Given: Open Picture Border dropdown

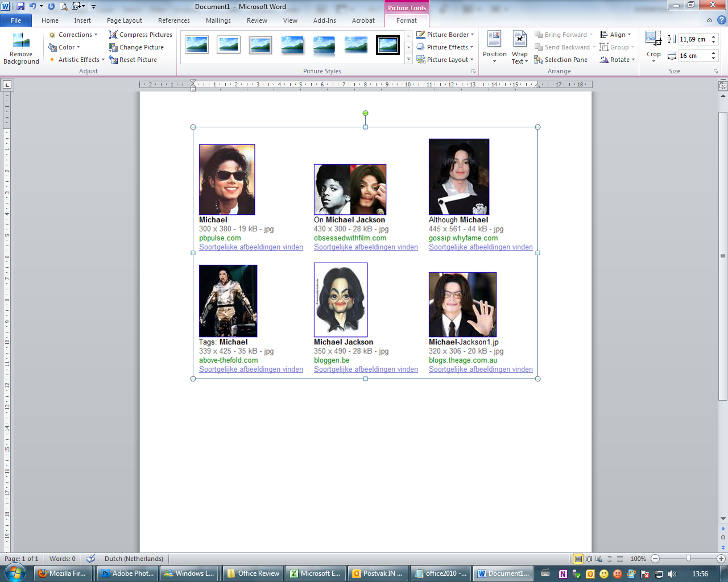Looking at the screenshot, I should 445,35.
